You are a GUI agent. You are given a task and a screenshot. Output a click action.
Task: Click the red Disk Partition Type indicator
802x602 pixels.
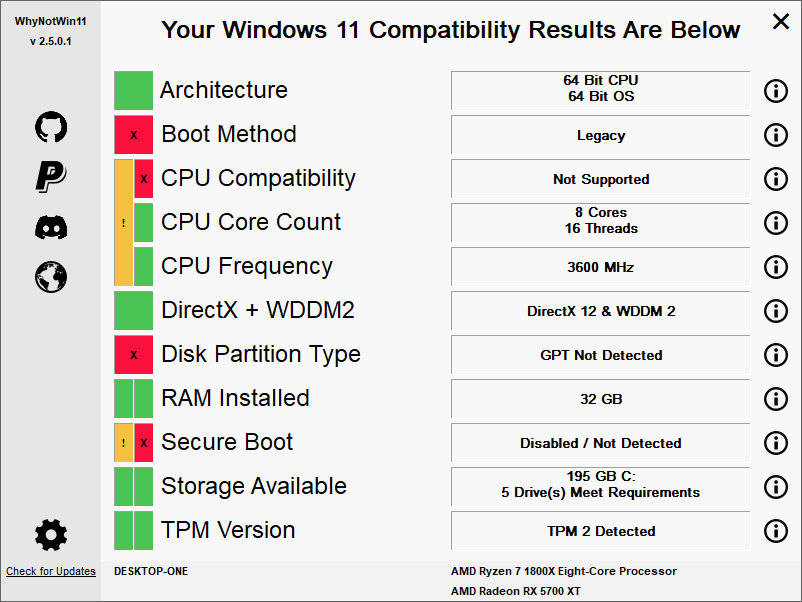[133, 355]
